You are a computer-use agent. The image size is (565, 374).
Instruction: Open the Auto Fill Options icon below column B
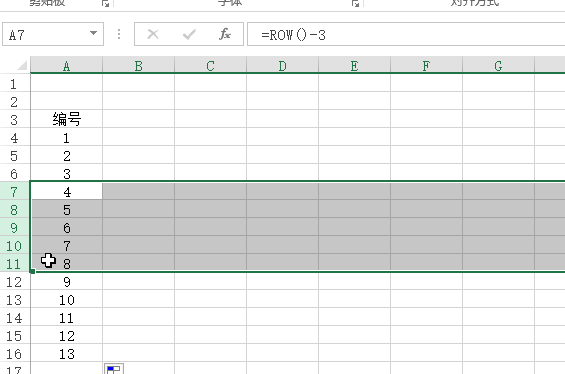pos(114,369)
